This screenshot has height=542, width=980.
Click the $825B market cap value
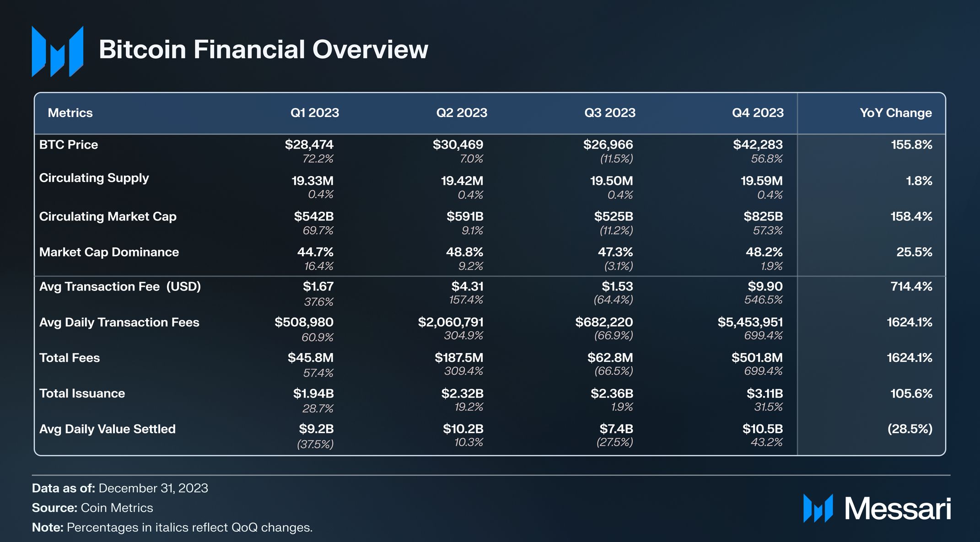763,216
